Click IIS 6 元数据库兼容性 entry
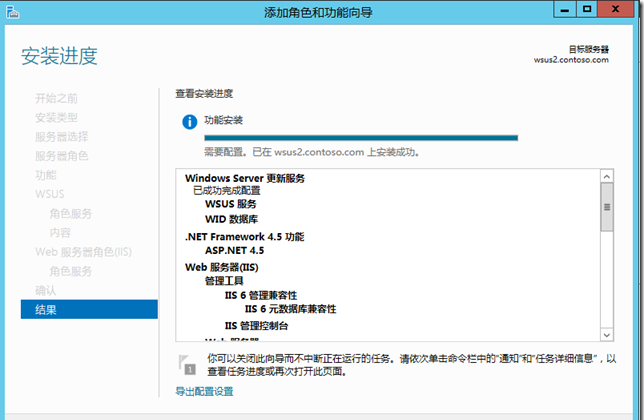This screenshot has width=644, height=420. (290, 309)
